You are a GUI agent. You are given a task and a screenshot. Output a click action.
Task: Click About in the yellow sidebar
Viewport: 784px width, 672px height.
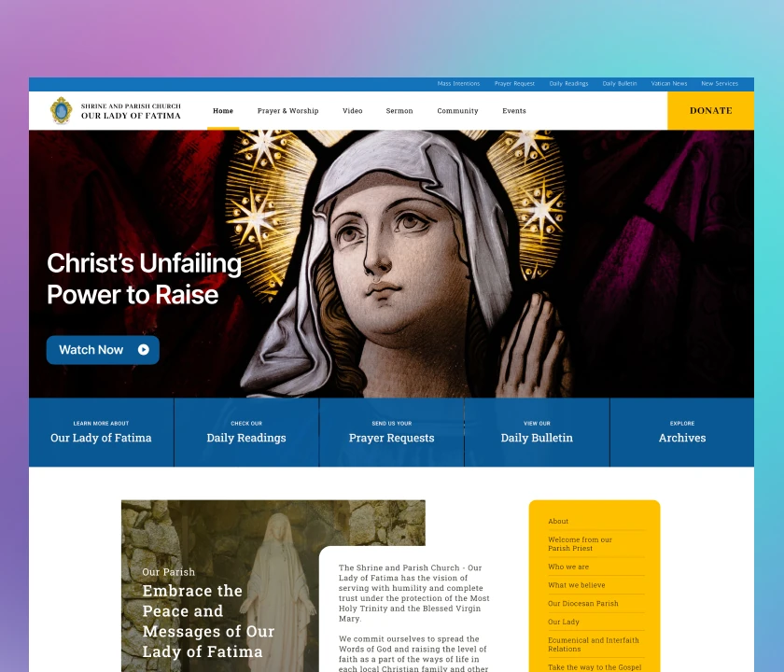[558, 521]
